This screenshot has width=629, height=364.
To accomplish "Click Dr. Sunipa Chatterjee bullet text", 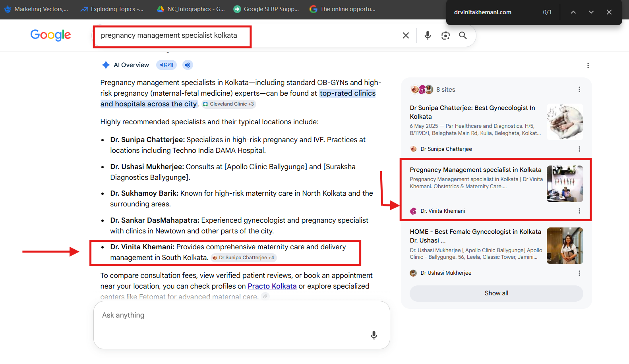I will [238, 145].
